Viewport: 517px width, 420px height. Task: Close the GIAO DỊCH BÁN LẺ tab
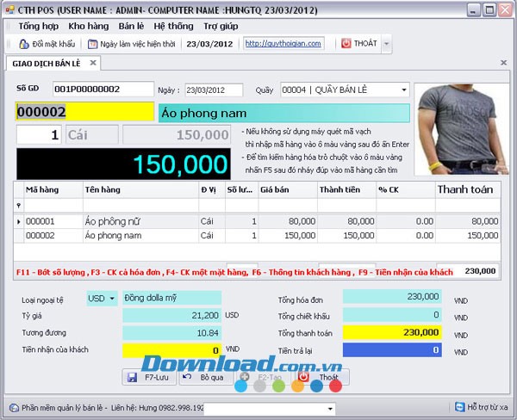pos(93,63)
